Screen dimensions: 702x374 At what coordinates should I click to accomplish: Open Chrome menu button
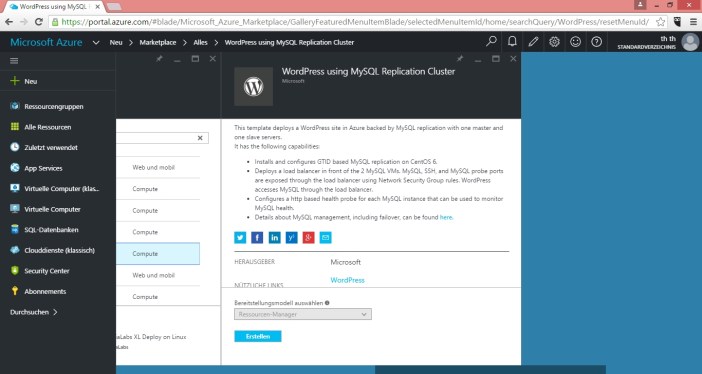(x=693, y=21)
